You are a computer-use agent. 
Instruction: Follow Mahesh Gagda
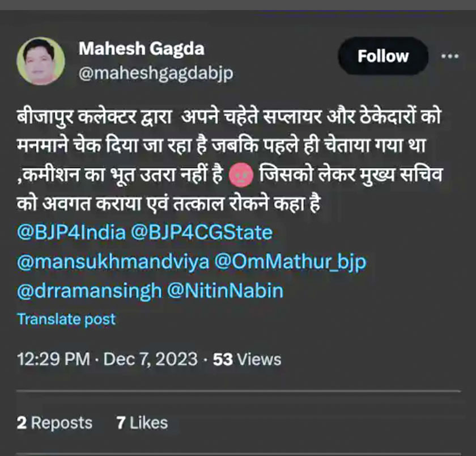(x=382, y=56)
